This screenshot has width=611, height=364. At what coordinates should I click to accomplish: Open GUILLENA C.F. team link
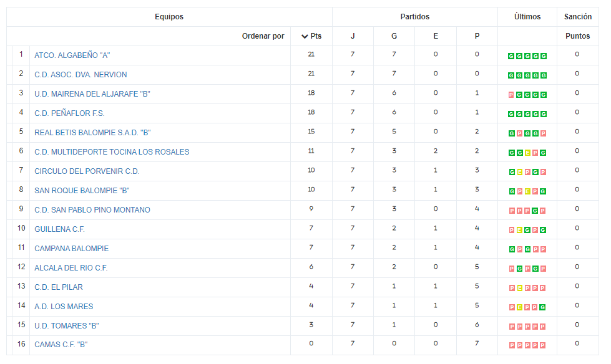(x=60, y=229)
